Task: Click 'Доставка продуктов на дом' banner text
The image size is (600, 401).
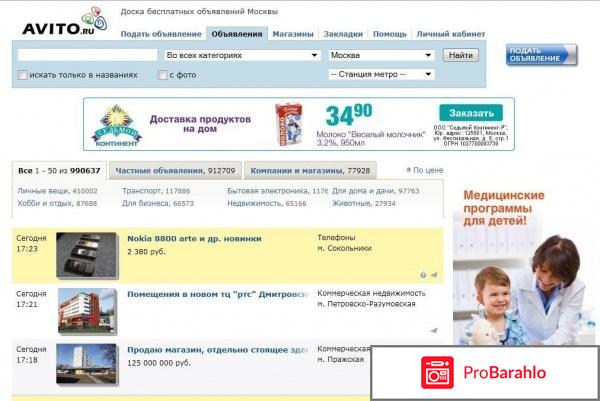Action: tap(200, 124)
